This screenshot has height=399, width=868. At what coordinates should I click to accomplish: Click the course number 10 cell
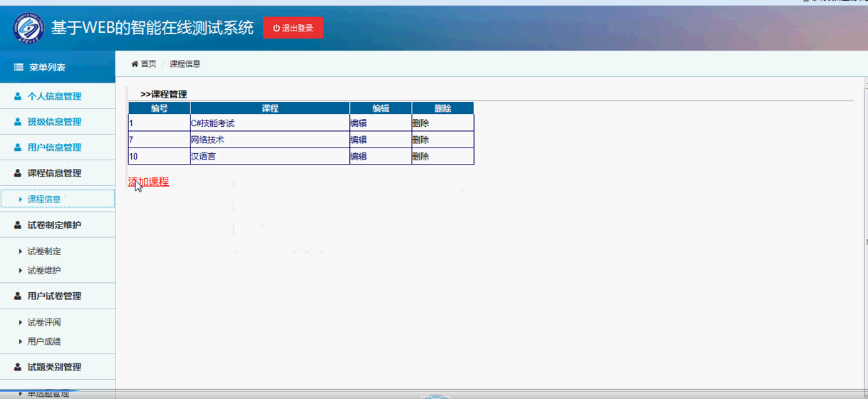[x=160, y=156]
